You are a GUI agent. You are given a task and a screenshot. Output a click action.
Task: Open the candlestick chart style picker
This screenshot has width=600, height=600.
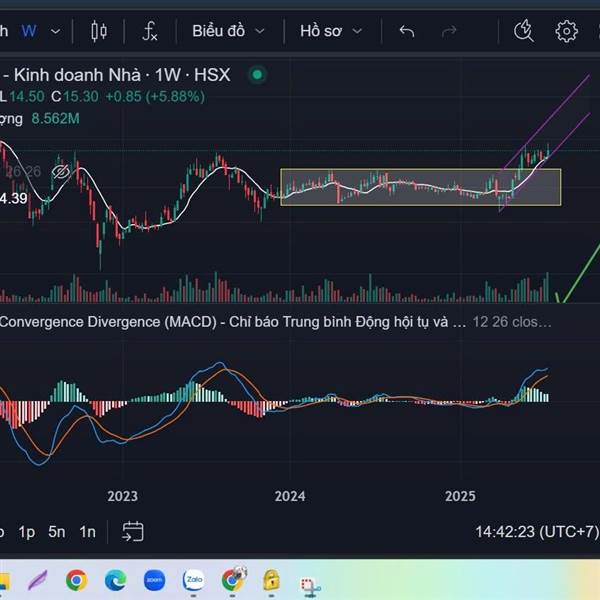click(99, 31)
